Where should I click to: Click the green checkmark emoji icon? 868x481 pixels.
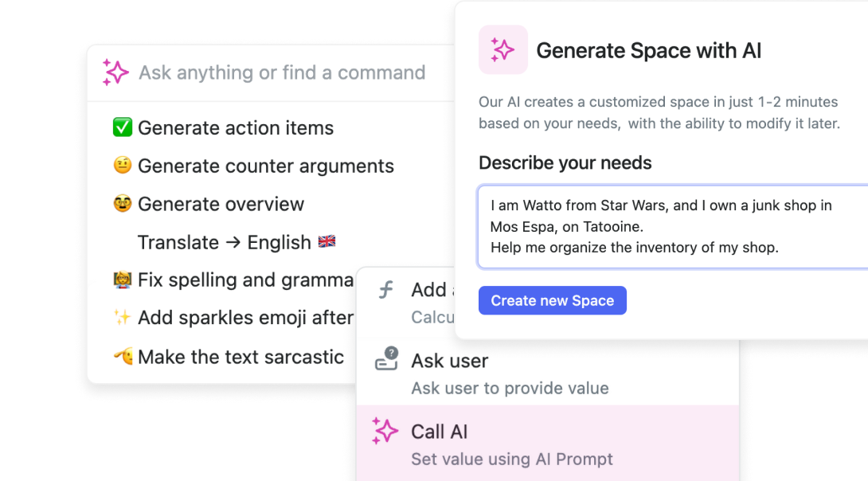coord(122,127)
